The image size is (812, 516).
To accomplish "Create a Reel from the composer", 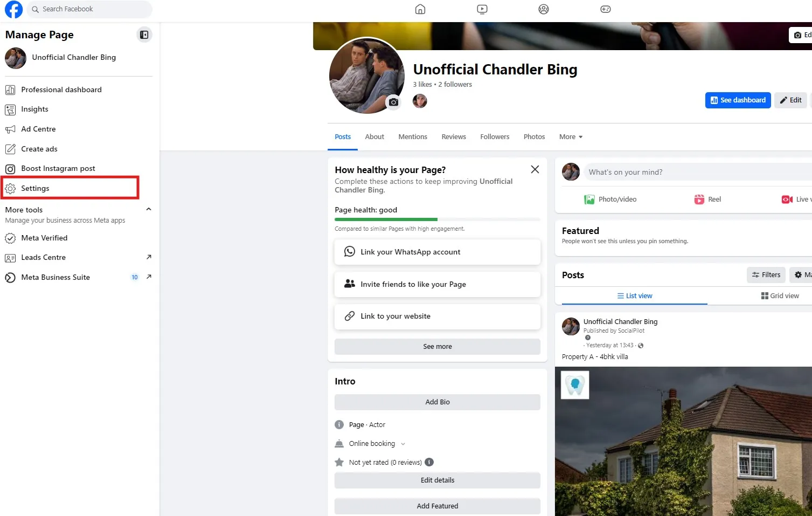I will click(707, 199).
